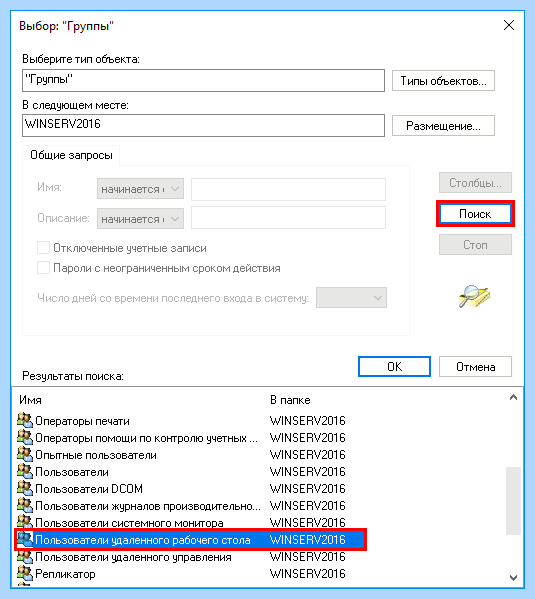Click WINSERV2016 folder cell in Репликатор row
This screenshot has height=599, width=535.
[307, 574]
